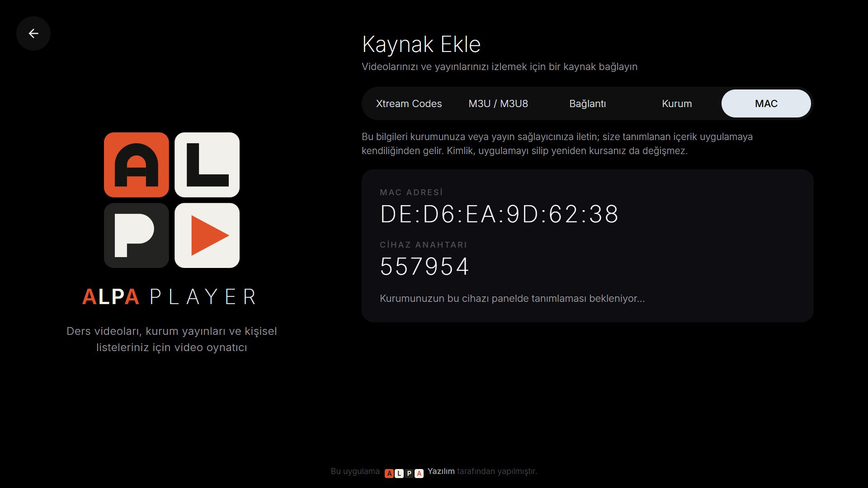Click the Kaynak Ekle heading
Screen dimensions: 868x488
[x=421, y=44]
